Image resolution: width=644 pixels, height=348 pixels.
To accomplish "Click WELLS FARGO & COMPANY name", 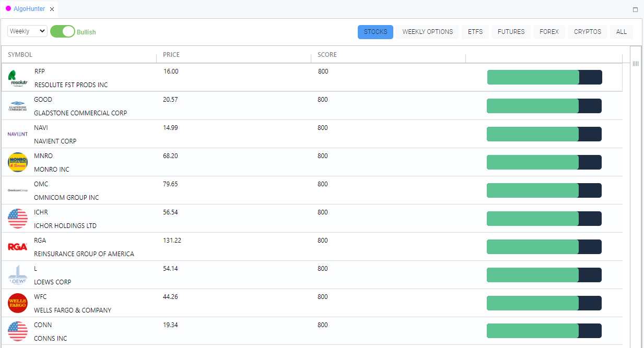I will click(x=73, y=310).
